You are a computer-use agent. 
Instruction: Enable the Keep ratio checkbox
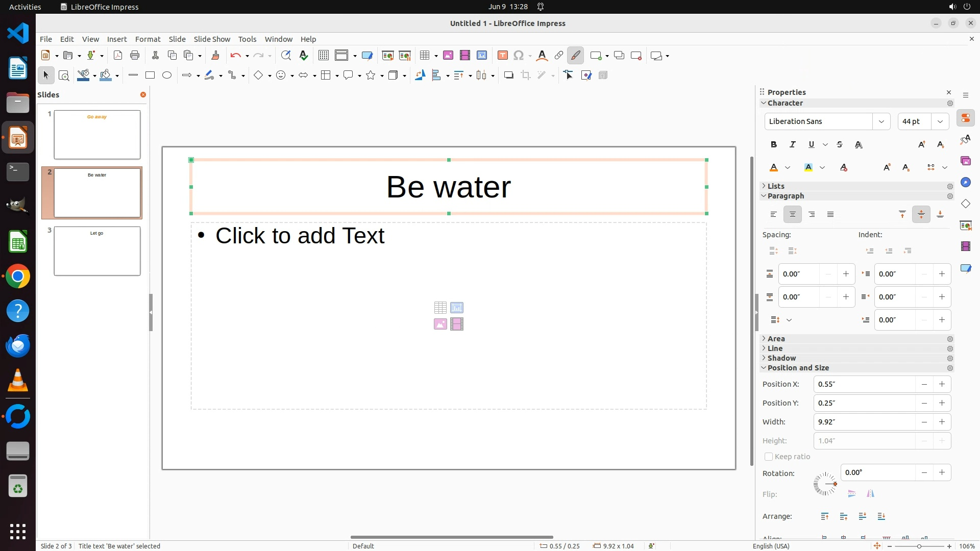pos(768,457)
